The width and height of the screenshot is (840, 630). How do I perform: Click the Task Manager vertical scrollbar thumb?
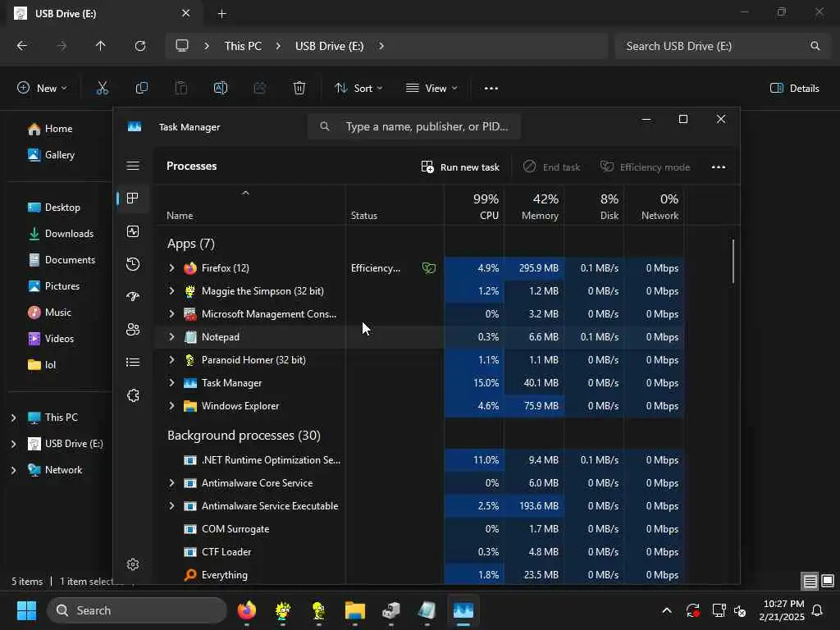733,262
